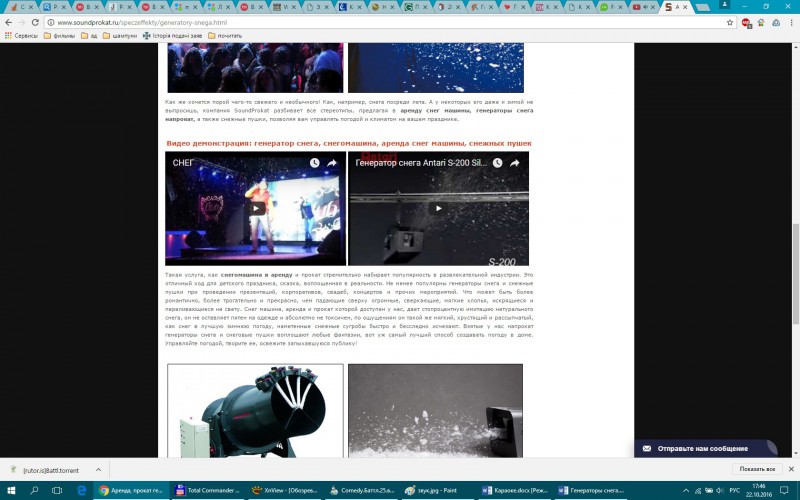The image size is (800, 500).
Task: Switch to звук.jpg Paint window
Action: 439,490
